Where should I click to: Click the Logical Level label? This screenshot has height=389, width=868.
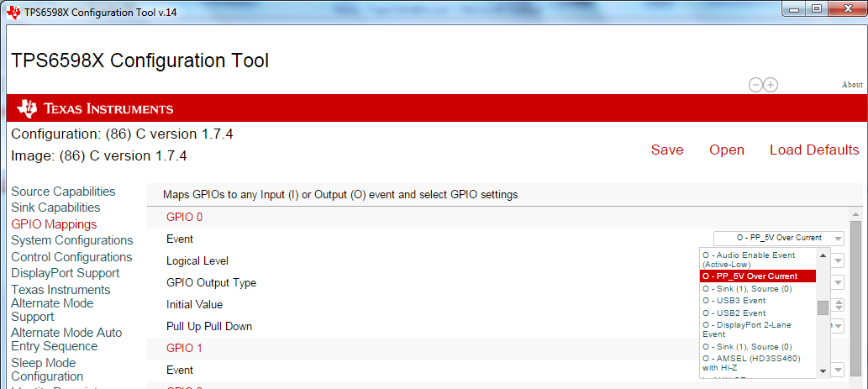[197, 260]
